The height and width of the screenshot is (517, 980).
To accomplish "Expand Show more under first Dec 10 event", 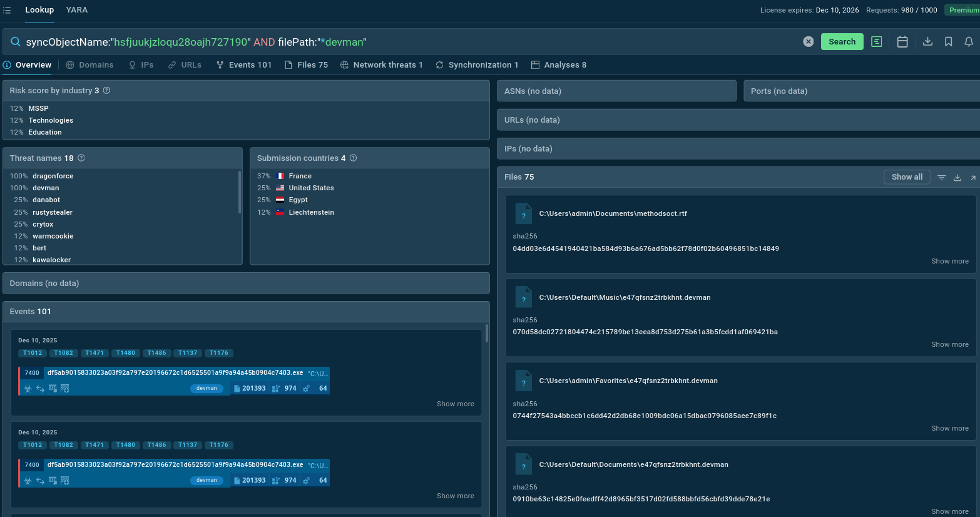I will tap(455, 404).
